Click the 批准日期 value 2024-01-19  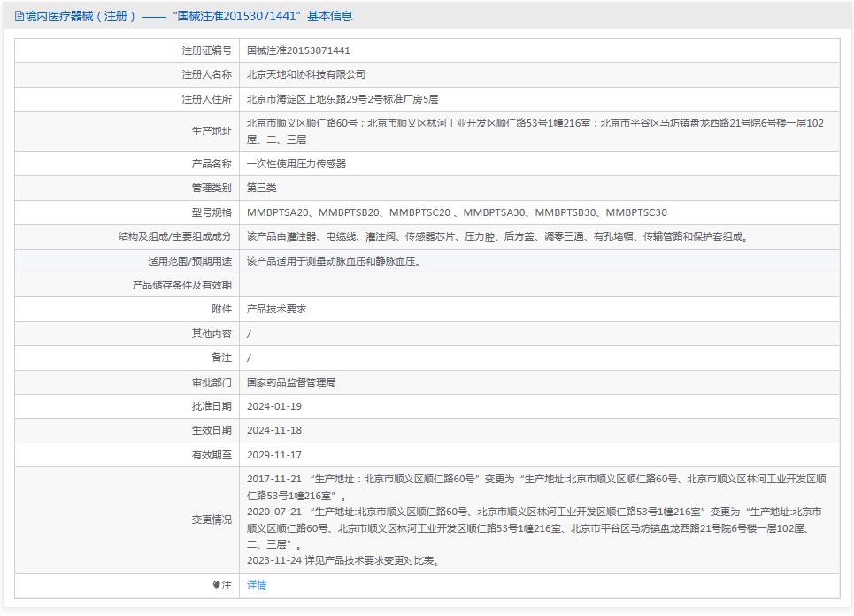pos(275,407)
